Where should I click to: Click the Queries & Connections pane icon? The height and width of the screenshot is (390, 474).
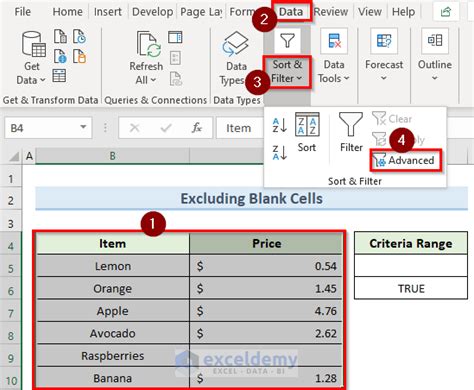coord(175,37)
